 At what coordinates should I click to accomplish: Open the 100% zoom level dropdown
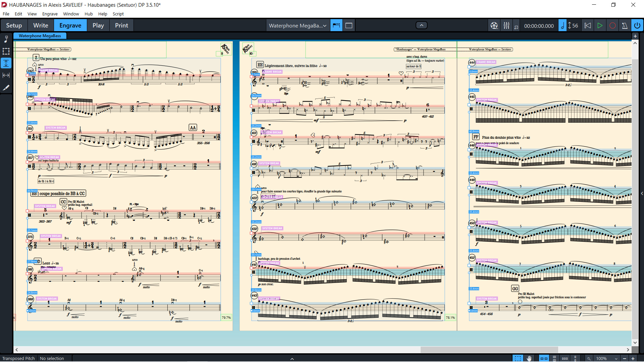pos(607,358)
